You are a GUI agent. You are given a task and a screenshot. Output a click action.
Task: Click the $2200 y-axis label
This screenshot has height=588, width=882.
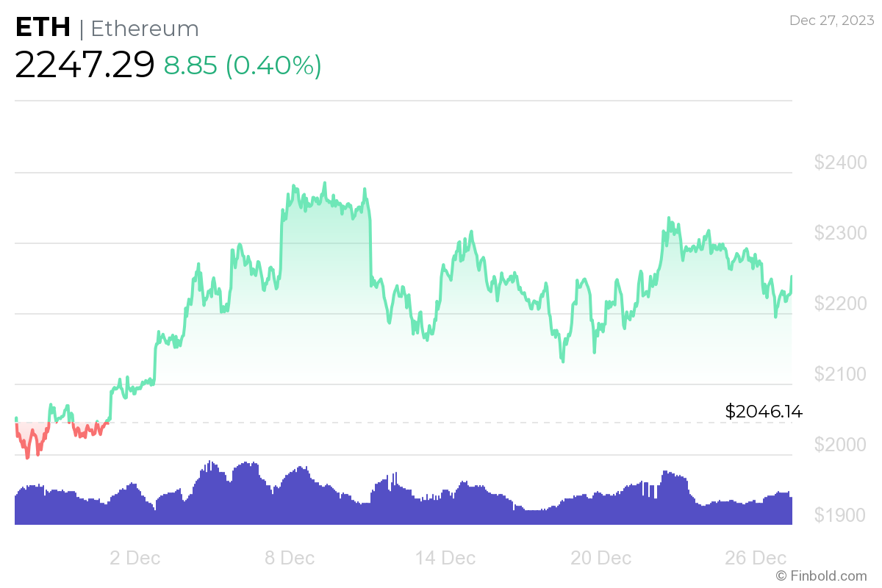(840, 304)
